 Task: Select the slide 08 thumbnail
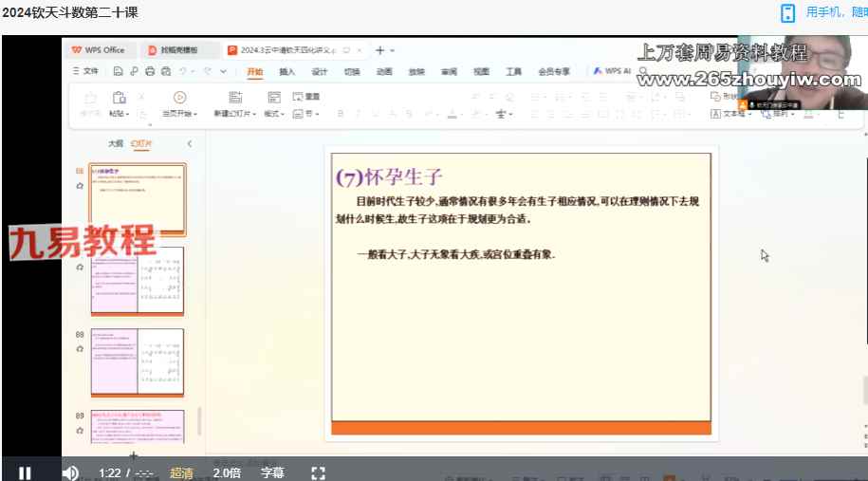click(x=138, y=361)
